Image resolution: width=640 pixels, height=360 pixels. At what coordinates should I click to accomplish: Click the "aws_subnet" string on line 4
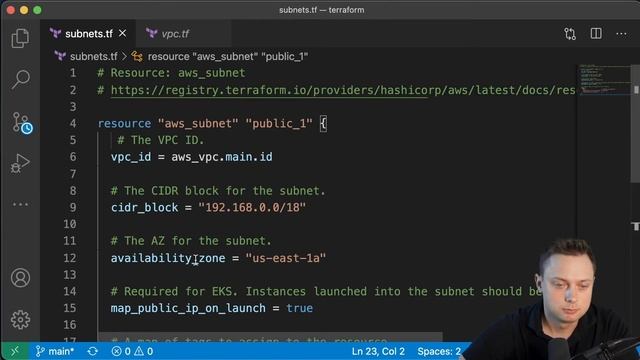coord(198,123)
